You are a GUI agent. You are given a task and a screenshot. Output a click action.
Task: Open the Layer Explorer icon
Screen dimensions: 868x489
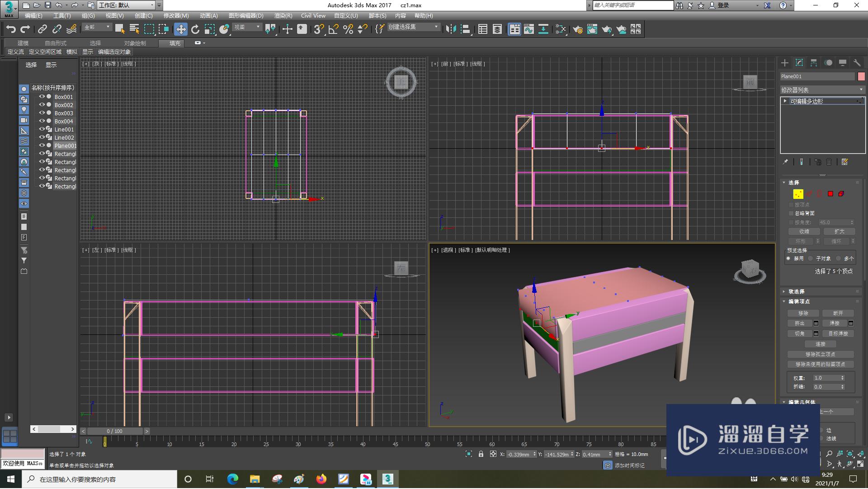tap(497, 29)
